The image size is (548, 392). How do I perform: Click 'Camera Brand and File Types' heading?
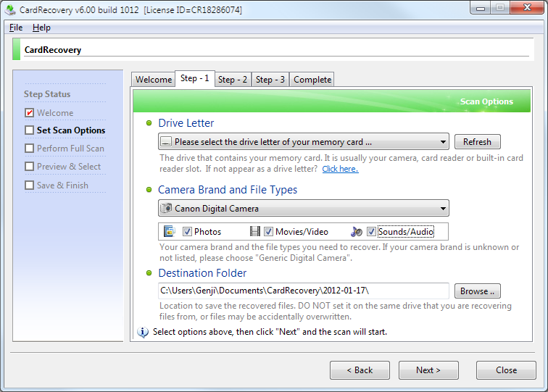[x=228, y=190]
